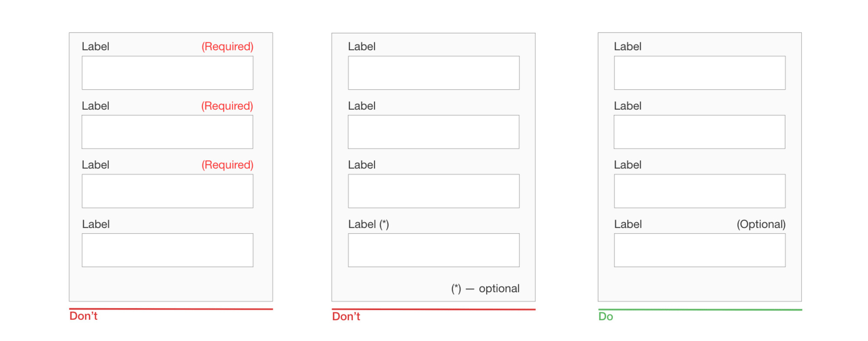Click the input marked (Optional)

click(x=700, y=250)
